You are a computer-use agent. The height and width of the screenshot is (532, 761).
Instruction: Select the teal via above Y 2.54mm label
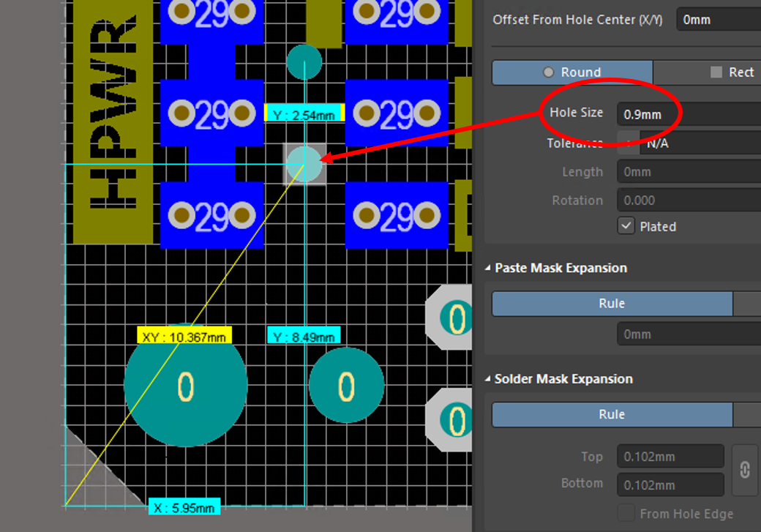pyautogui.click(x=304, y=62)
